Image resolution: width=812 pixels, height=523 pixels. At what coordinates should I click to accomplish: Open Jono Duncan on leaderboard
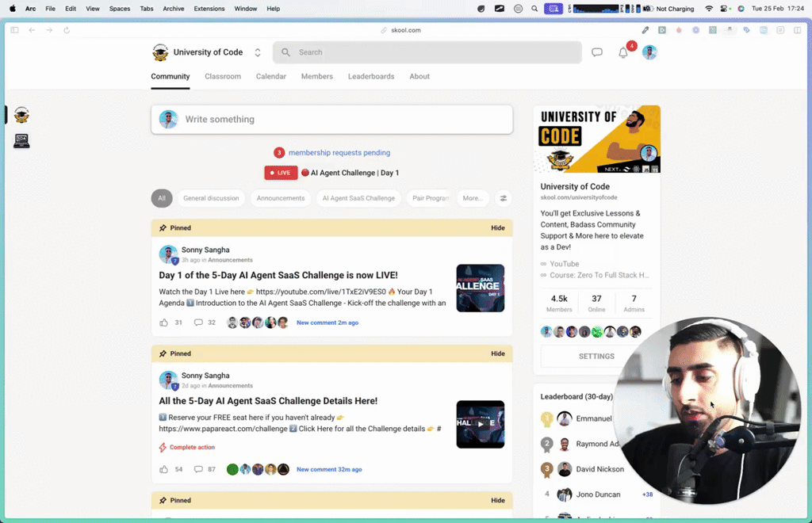(x=598, y=494)
